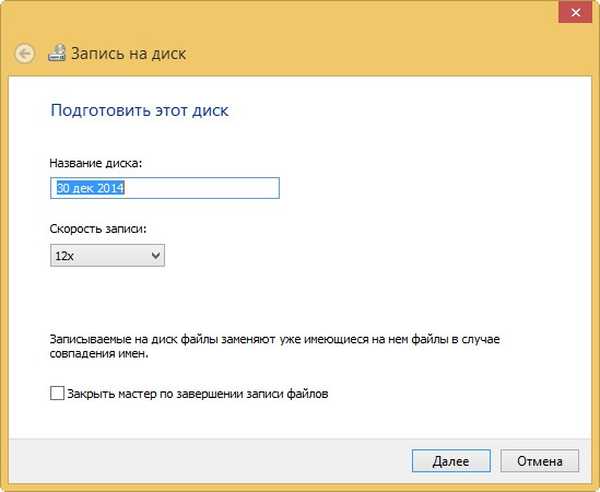Click the 'Подготовить этот диск' heading
The height and width of the screenshot is (492, 600).
(139, 110)
